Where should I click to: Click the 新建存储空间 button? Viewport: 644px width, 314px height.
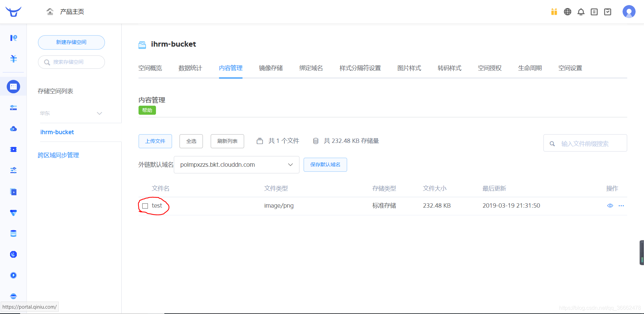click(x=71, y=42)
